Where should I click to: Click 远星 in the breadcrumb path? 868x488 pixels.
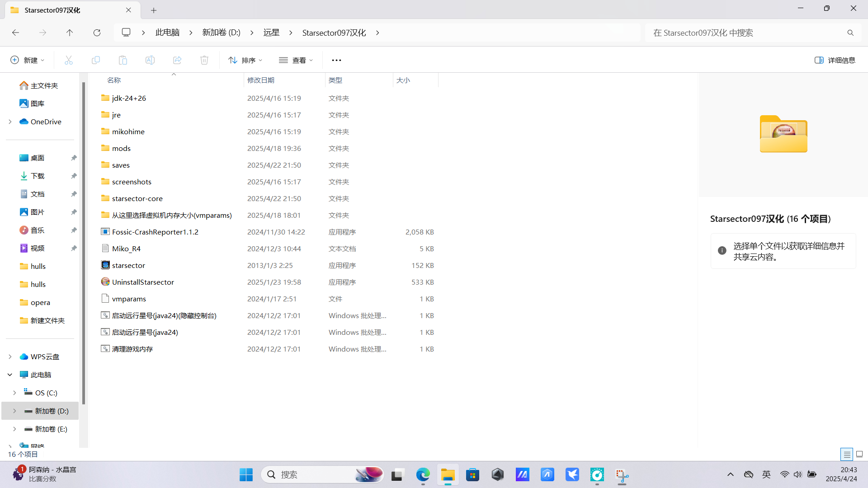(271, 33)
